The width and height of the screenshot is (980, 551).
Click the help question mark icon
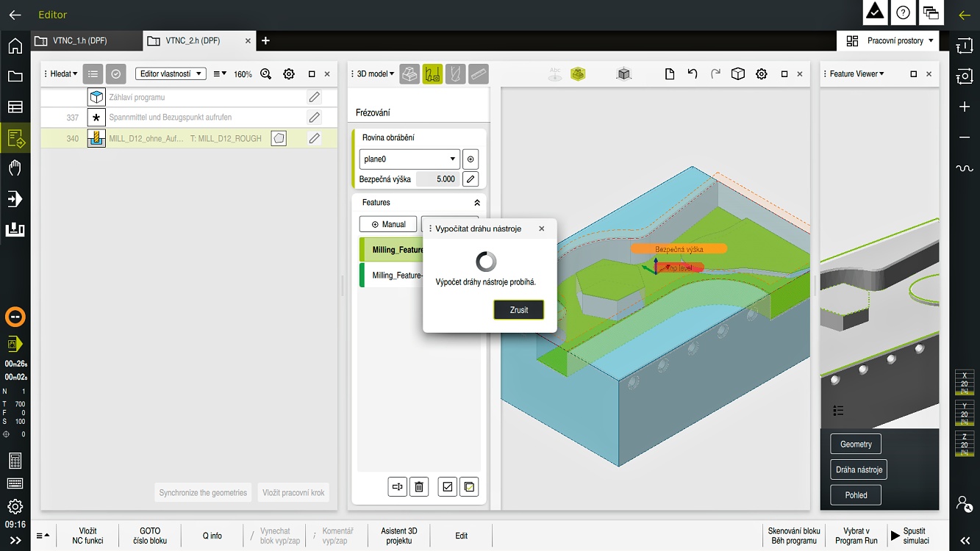[x=903, y=13]
